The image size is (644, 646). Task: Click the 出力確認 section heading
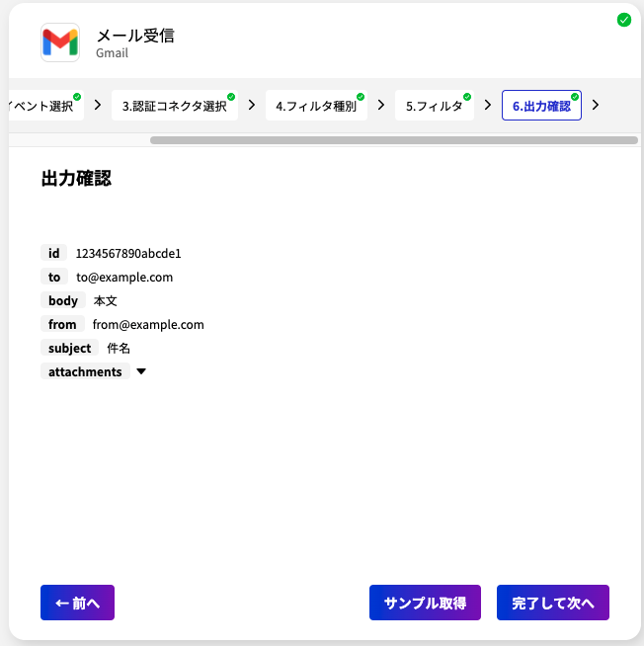point(76,179)
